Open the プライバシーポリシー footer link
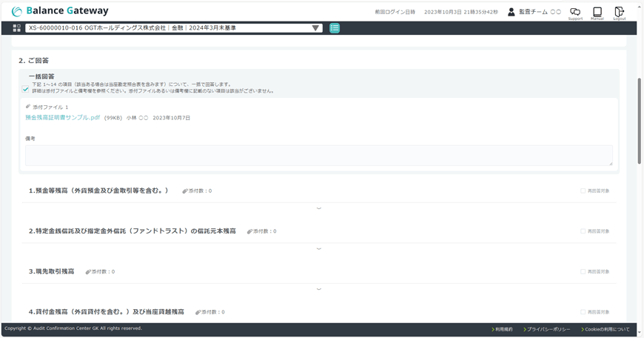 click(548, 329)
